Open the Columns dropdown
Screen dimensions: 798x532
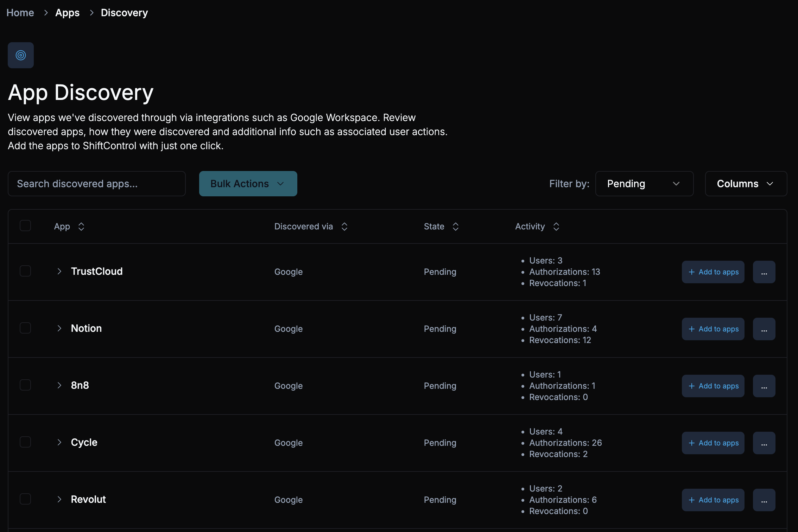(746, 183)
